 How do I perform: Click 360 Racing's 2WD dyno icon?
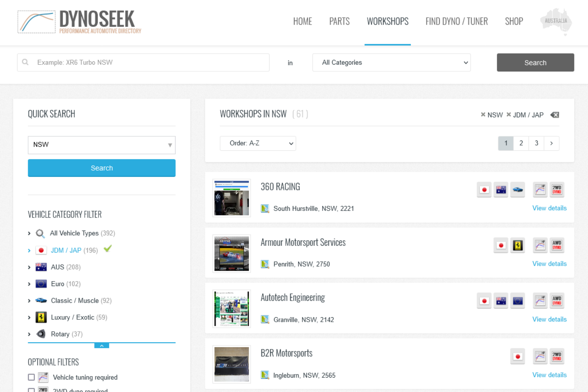pos(557,190)
